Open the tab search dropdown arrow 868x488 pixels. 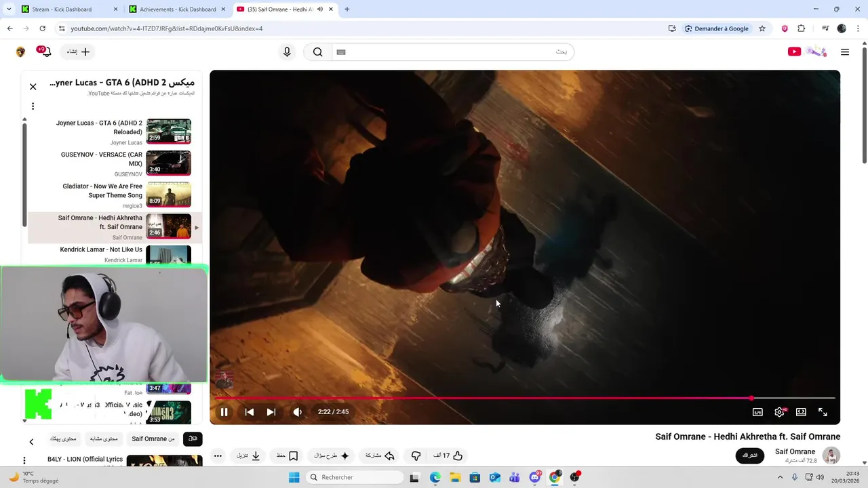tap(9, 9)
